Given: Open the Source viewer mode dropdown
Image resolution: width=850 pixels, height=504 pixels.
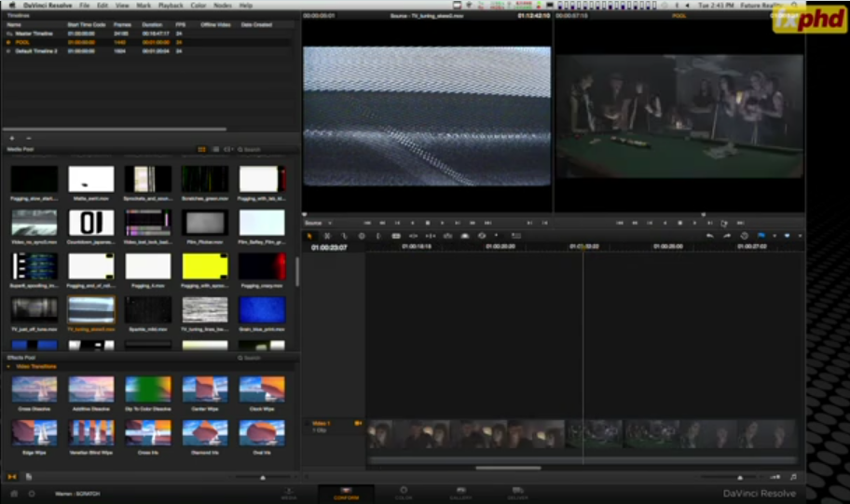Looking at the screenshot, I should (318, 223).
